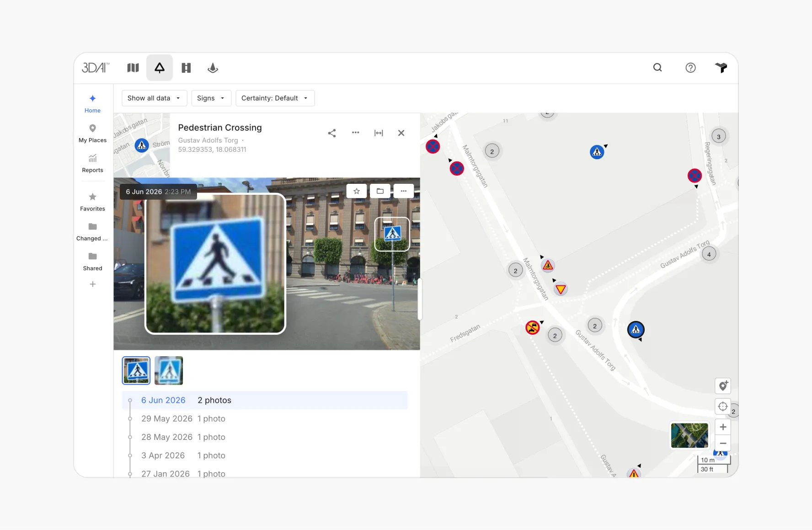Viewport: 812px width, 530px height.
Task: Select the 3 Apr 2026 timeline entry
Action: coord(265,455)
